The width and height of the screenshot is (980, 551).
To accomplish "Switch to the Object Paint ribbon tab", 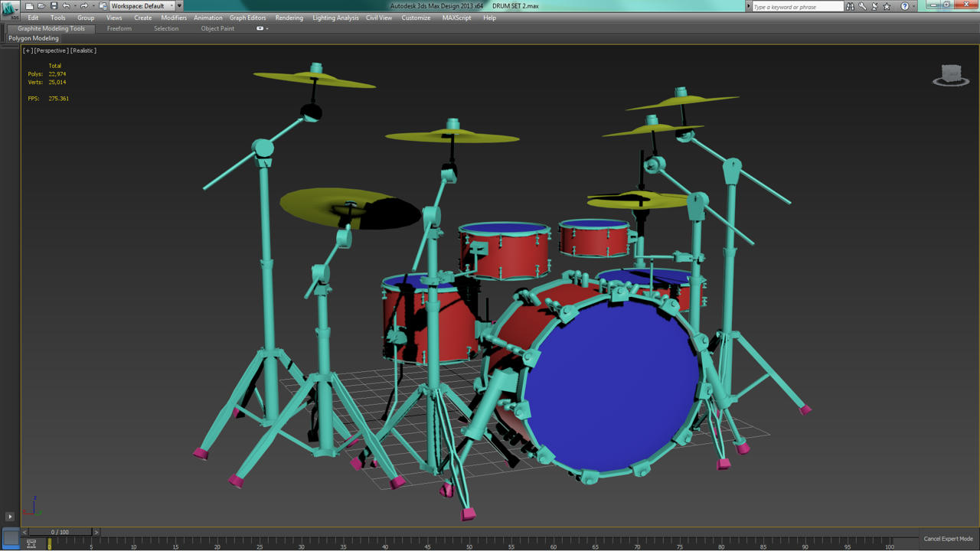I will (x=217, y=28).
